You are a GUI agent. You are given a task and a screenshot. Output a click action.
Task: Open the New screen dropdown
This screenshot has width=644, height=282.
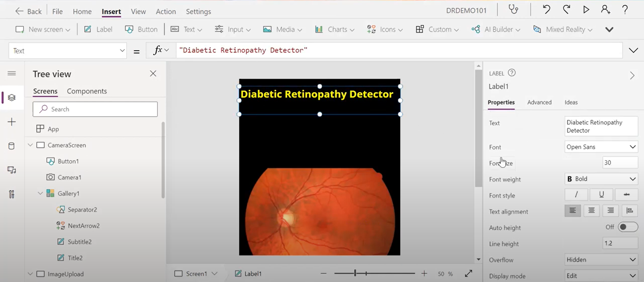pos(43,29)
